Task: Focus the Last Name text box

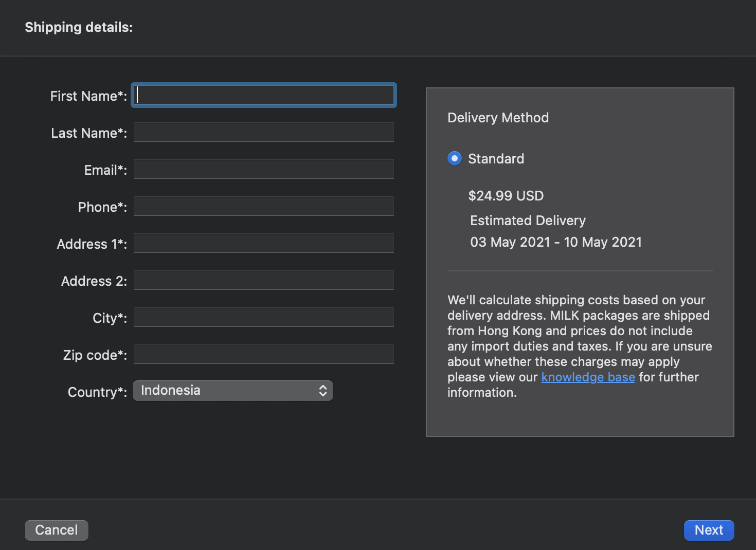Action: [264, 132]
